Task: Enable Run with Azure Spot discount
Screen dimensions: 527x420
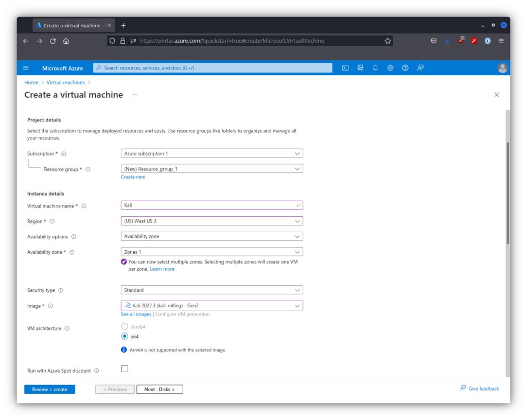Action: [x=125, y=369]
